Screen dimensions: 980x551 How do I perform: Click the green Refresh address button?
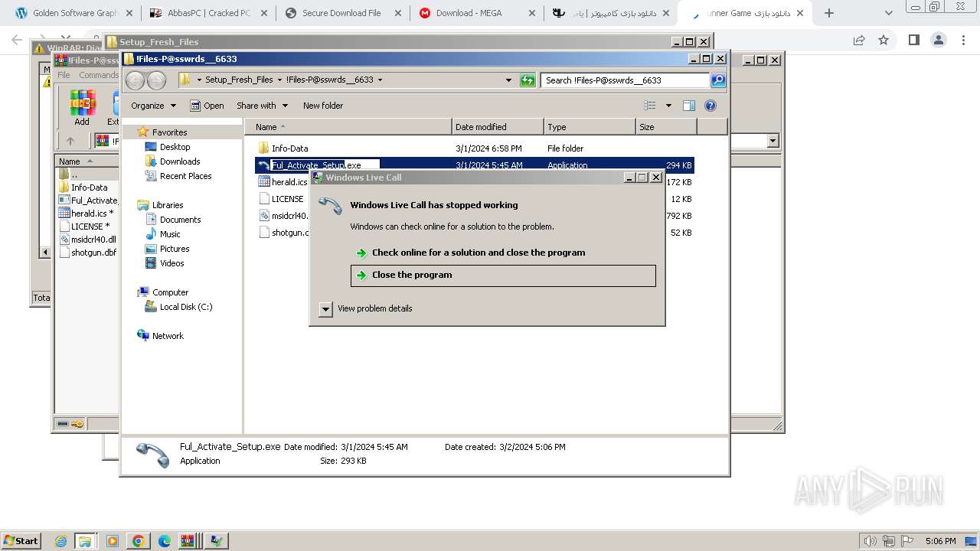[x=528, y=80]
